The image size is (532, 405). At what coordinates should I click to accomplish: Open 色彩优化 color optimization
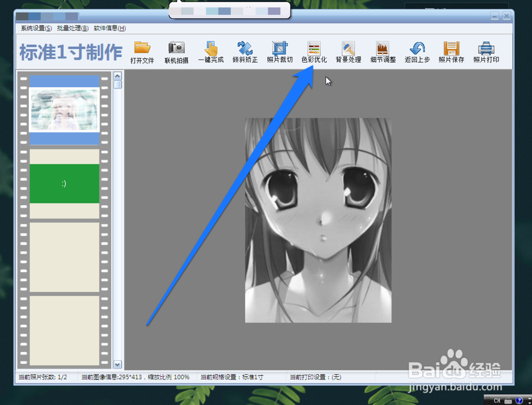[x=314, y=52]
